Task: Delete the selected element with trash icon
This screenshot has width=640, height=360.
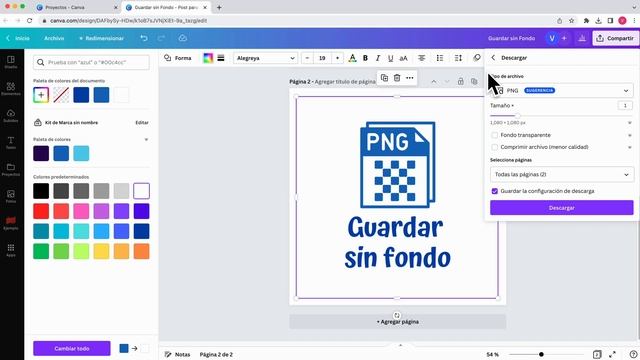Action: tap(397, 78)
